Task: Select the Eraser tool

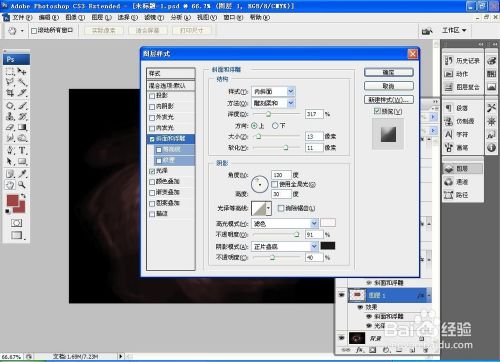Action: (x=10, y=127)
